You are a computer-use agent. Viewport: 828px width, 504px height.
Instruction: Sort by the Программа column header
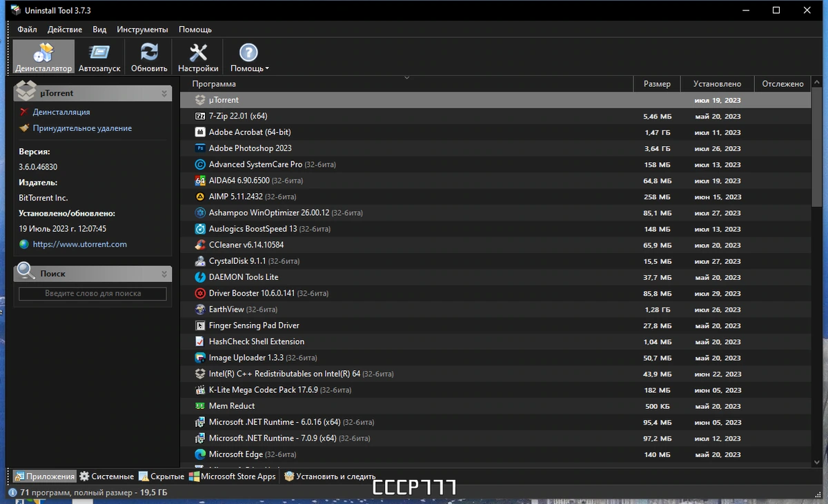(406, 83)
